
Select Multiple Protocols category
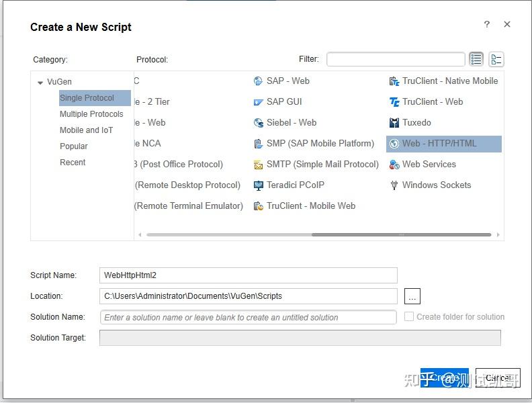click(91, 114)
